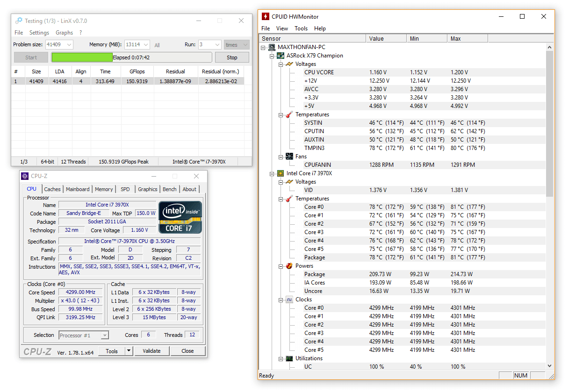Open the Memory (MiB) dropdown in LinX

pyautogui.click(x=146, y=45)
